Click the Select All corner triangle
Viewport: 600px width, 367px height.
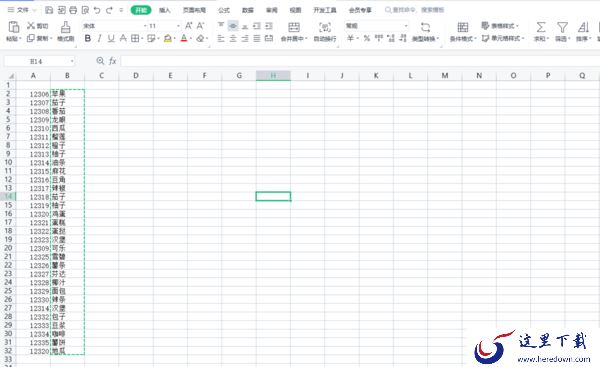tap(10, 76)
